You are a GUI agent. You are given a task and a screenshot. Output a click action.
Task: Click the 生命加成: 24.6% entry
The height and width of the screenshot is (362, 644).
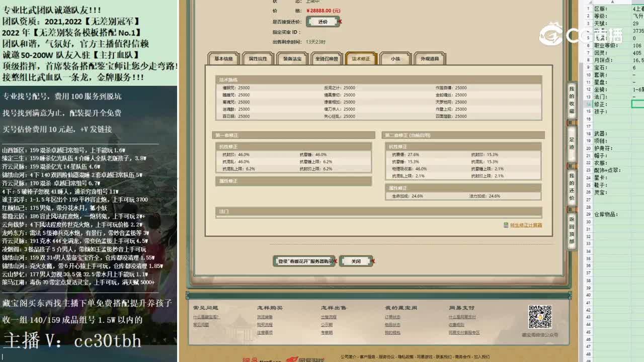408,196
